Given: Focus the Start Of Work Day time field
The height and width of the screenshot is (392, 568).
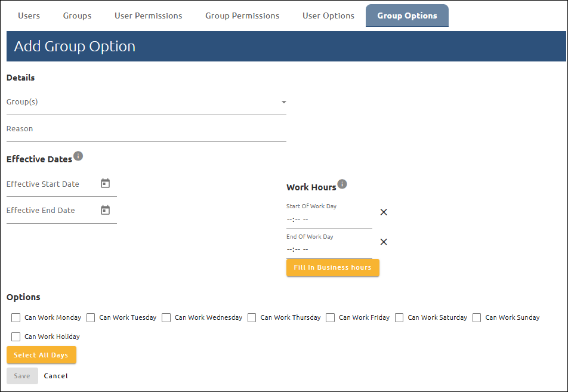Looking at the screenshot, I should pos(328,220).
